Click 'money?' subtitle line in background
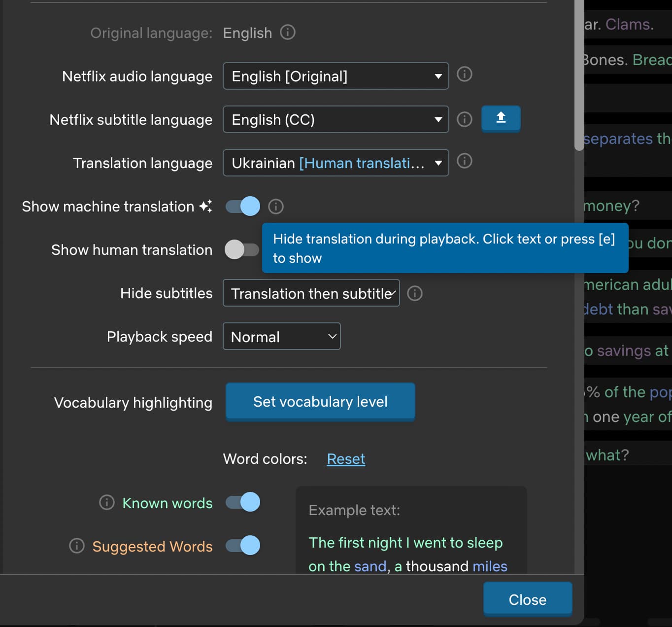The width and height of the screenshot is (672, 627). coord(611,206)
